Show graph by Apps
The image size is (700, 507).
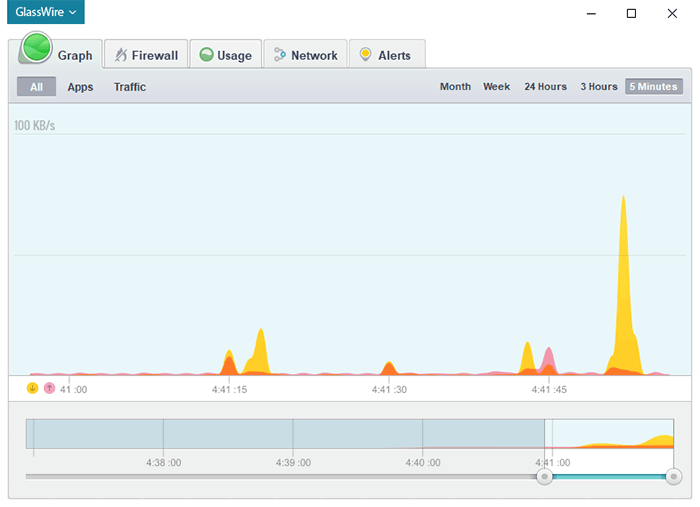[x=80, y=87]
